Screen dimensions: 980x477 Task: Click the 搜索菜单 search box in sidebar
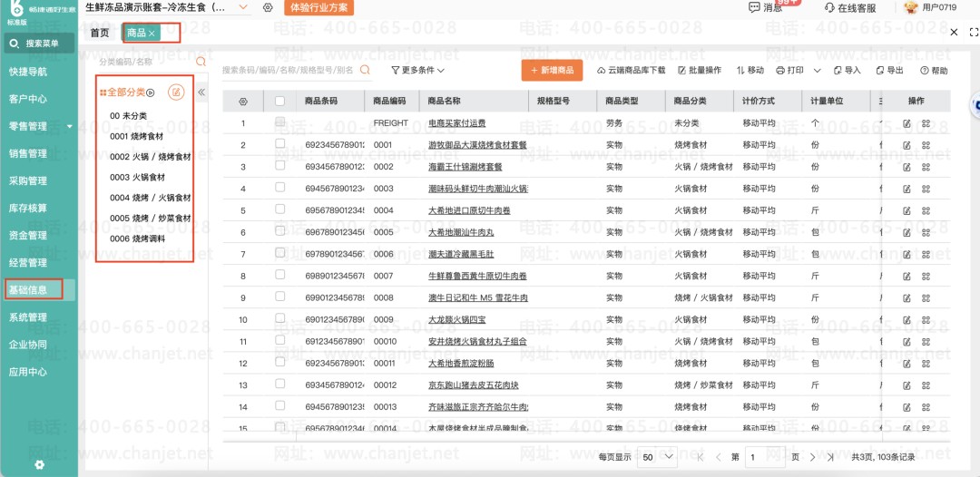pos(40,44)
